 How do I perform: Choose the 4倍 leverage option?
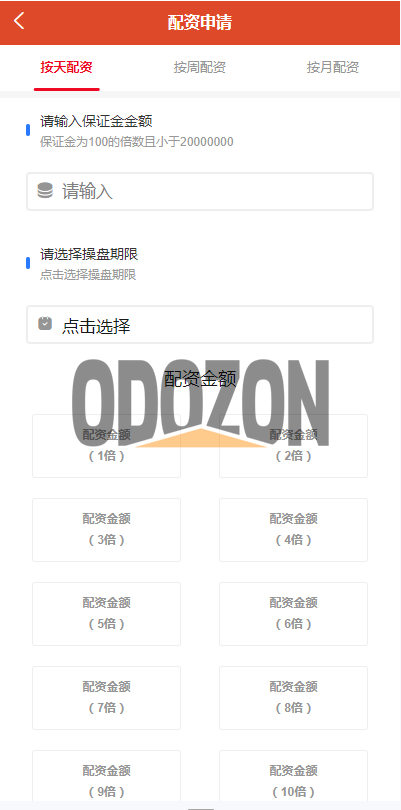click(294, 530)
